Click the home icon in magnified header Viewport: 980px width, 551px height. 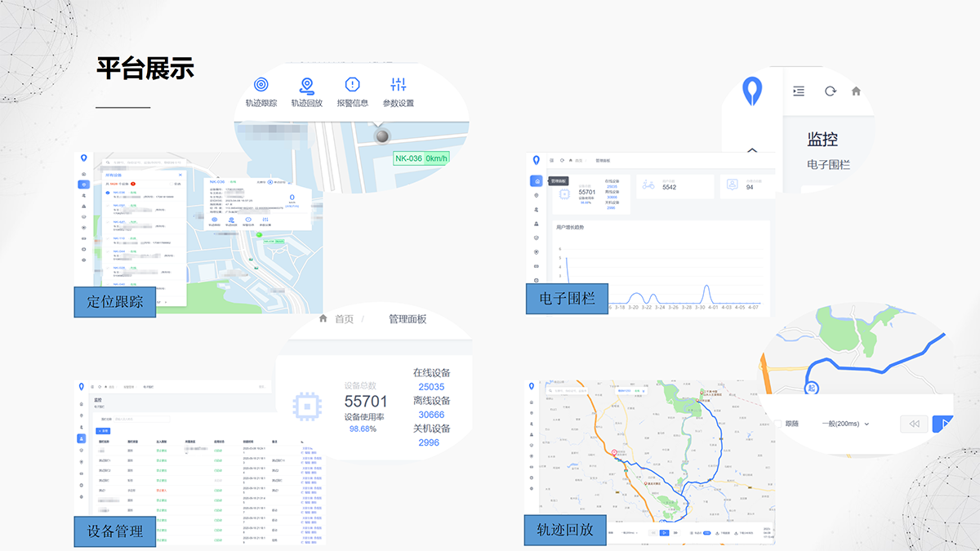856,91
